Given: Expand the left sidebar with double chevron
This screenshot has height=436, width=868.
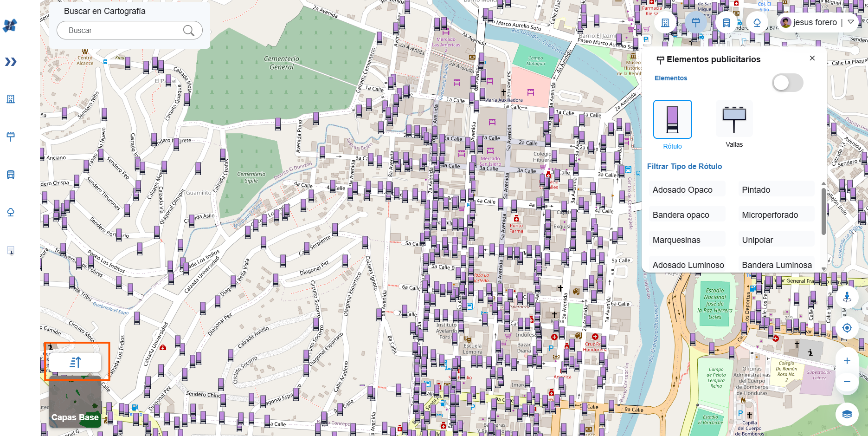Looking at the screenshot, I should 11,62.
